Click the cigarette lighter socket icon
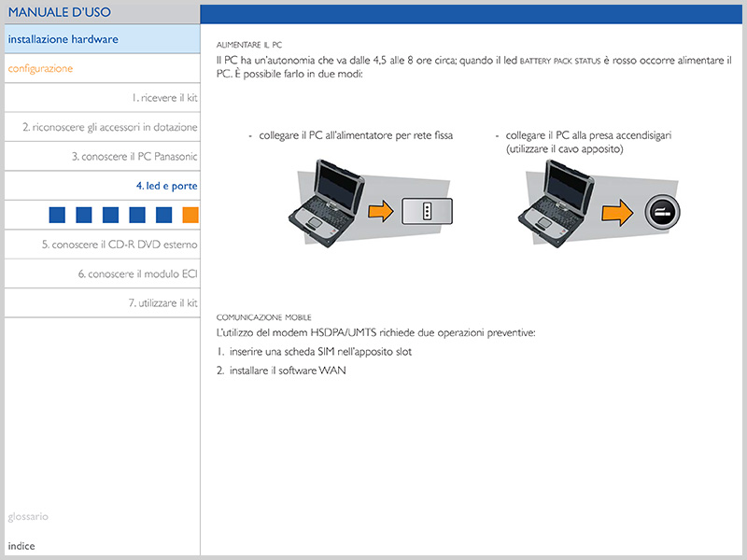Viewport: 747px width, 560px height. (x=662, y=213)
